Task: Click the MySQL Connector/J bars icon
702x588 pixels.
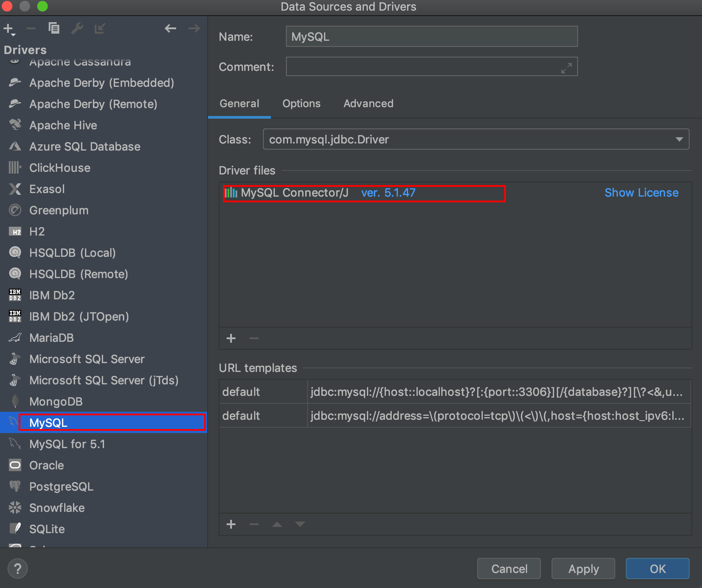Action: click(231, 193)
